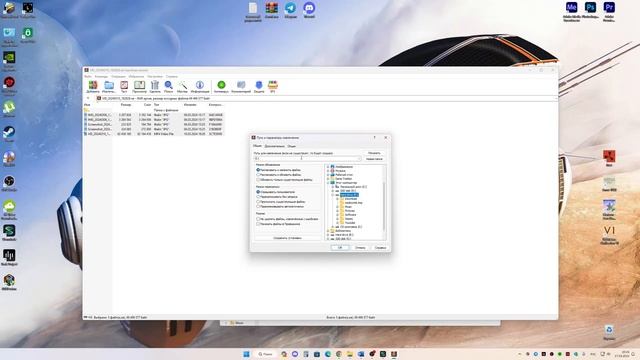Screen dimensions: 640x360
Task: Click OK in the extraction dialog
Action: click(x=340, y=248)
